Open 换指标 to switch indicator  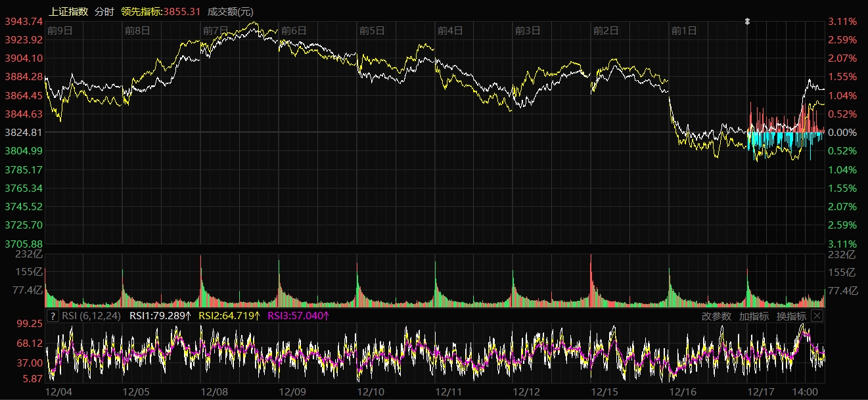pyautogui.click(x=791, y=316)
